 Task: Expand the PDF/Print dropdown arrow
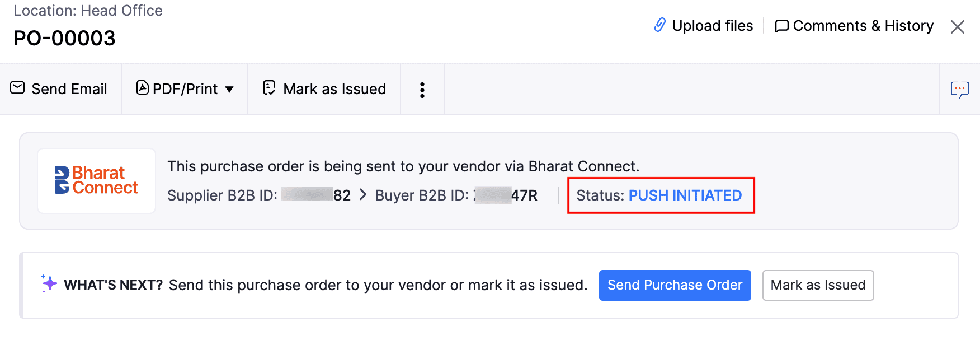coord(230,89)
